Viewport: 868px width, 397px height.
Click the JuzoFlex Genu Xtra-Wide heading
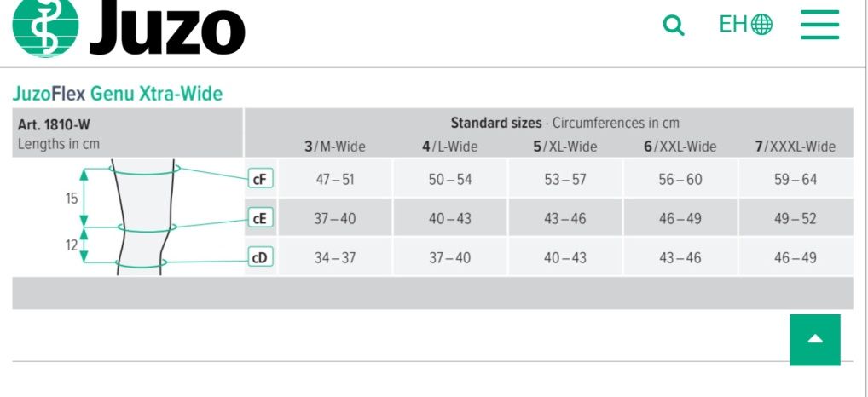point(118,94)
